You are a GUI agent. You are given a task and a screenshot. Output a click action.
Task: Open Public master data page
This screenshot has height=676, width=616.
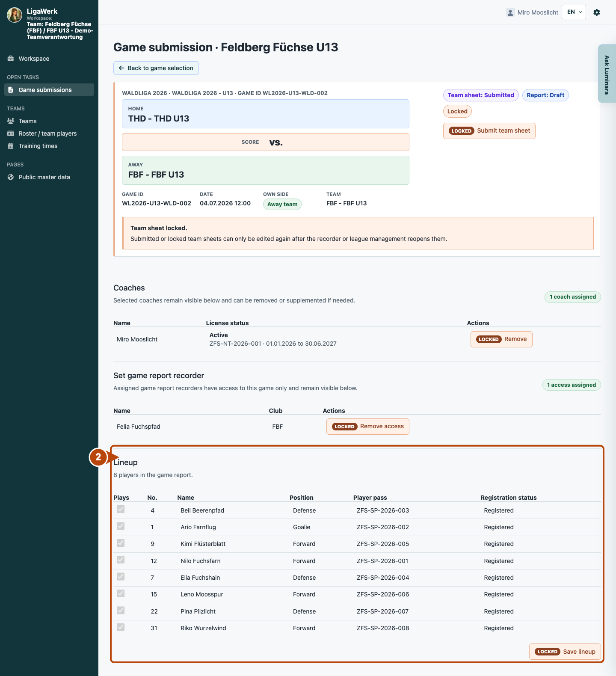coord(49,177)
